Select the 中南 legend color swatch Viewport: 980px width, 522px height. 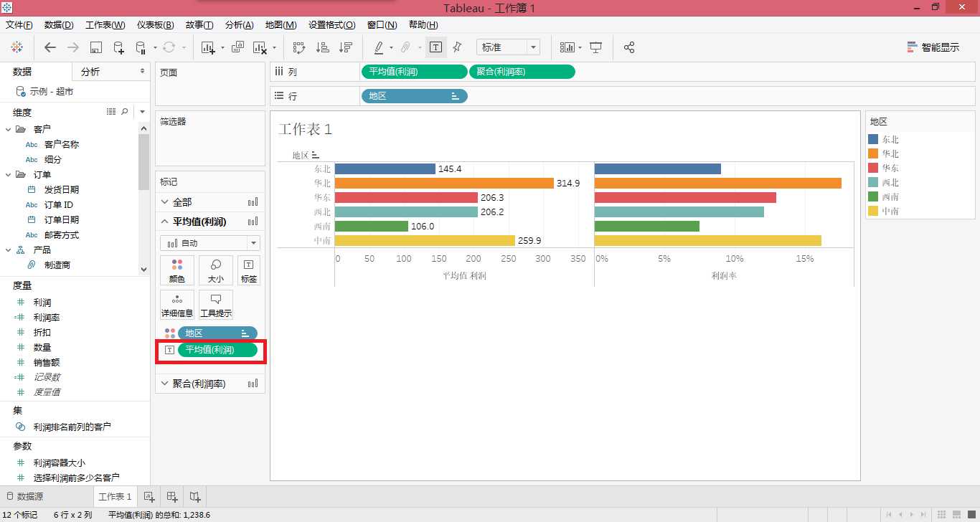(x=873, y=211)
